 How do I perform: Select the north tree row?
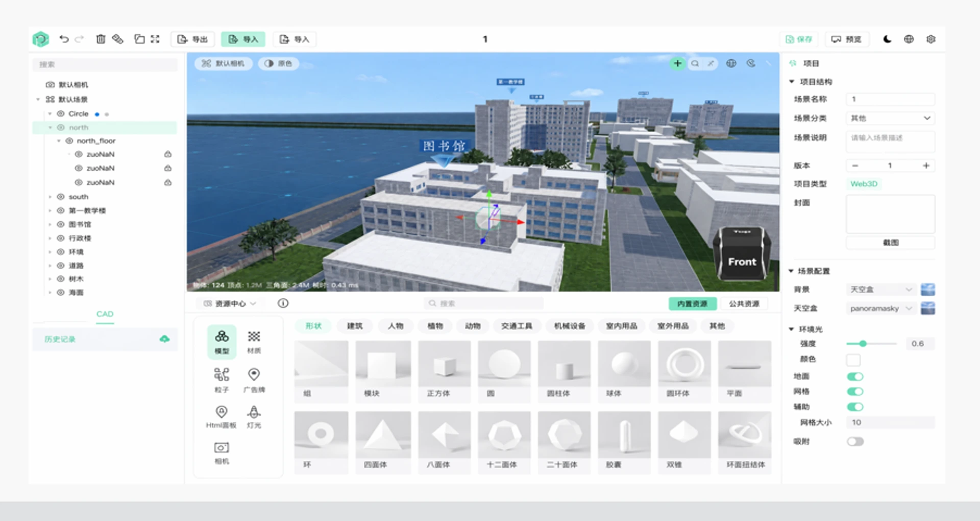(105, 128)
